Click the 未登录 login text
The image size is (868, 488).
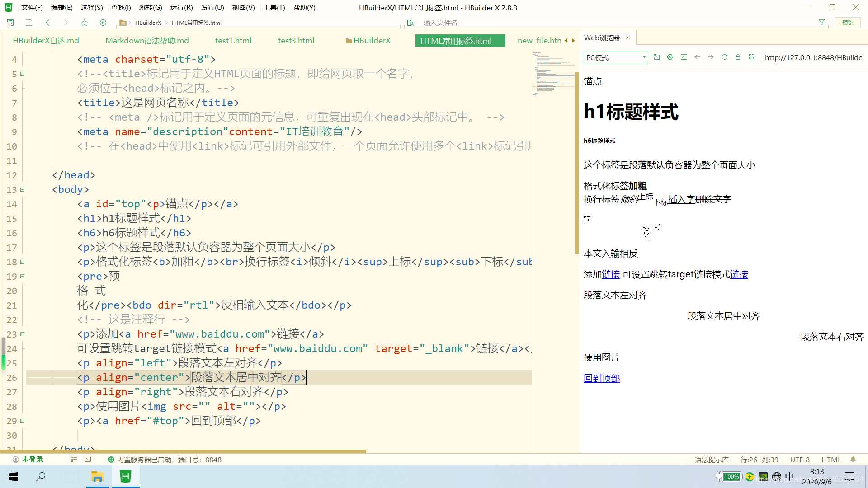click(x=33, y=460)
